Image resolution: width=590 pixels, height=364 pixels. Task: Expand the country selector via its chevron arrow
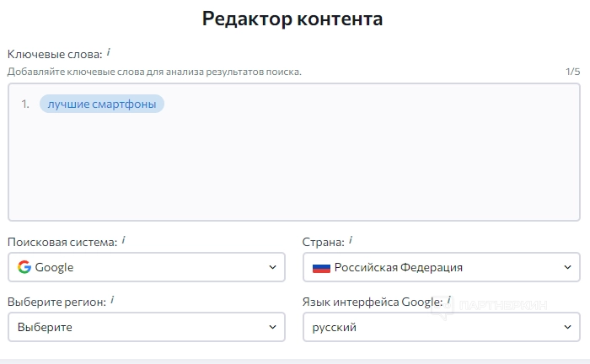pos(566,267)
